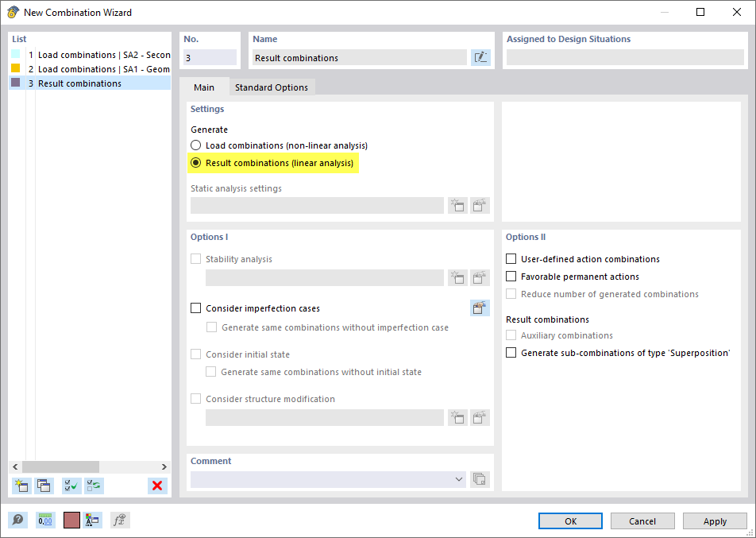The height and width of the screenshot is (538, 756).
Task: Check 'Generate sub-combinations of type Superposition'
Action: click(510, 352)
